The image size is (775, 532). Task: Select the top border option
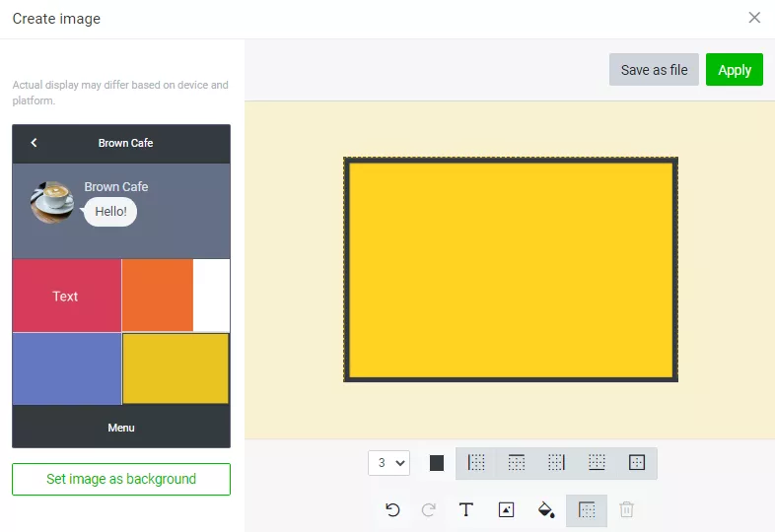(x=516, y=463)
